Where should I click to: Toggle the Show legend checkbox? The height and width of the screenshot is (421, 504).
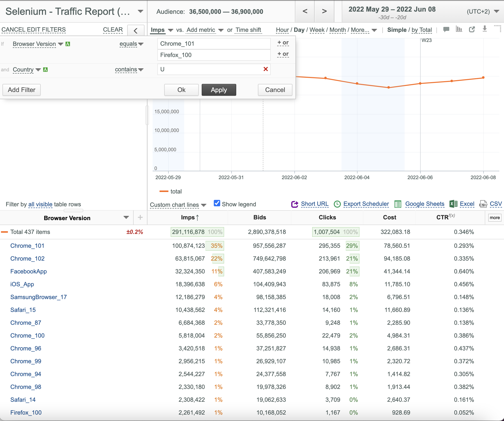pyautogui.click(x=217, y=203)
